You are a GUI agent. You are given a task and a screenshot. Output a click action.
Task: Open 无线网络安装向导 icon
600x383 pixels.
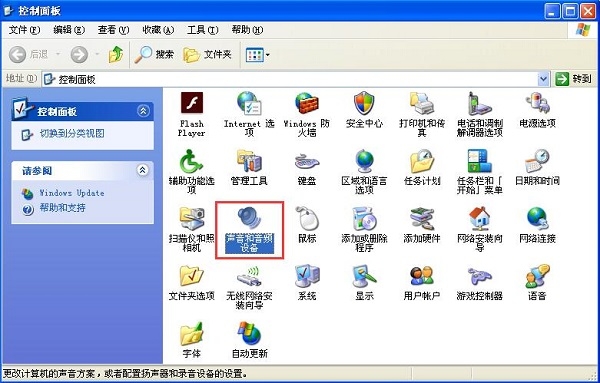[249, 277]
